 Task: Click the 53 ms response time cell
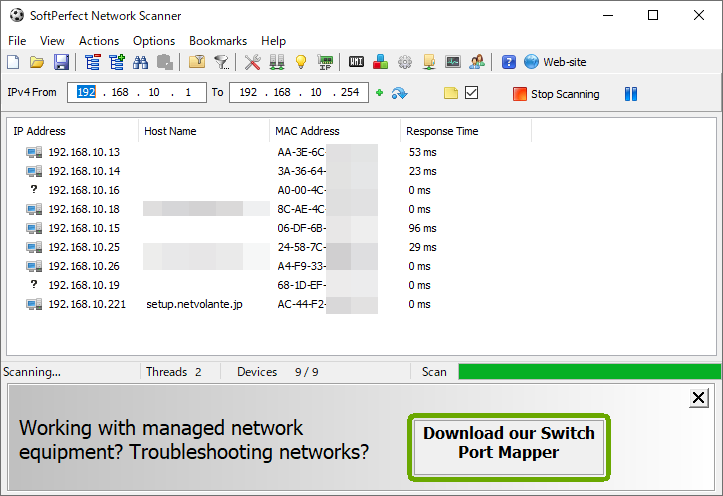[x=422, y=152]
